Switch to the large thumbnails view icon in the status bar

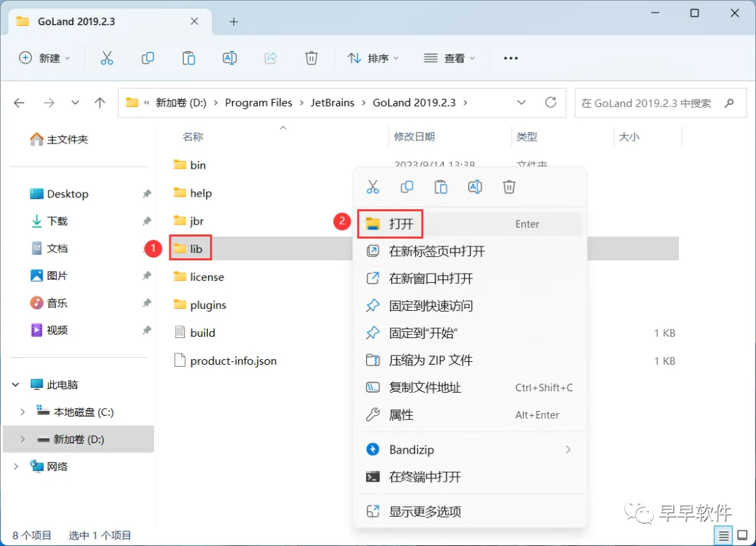point(743,535)
